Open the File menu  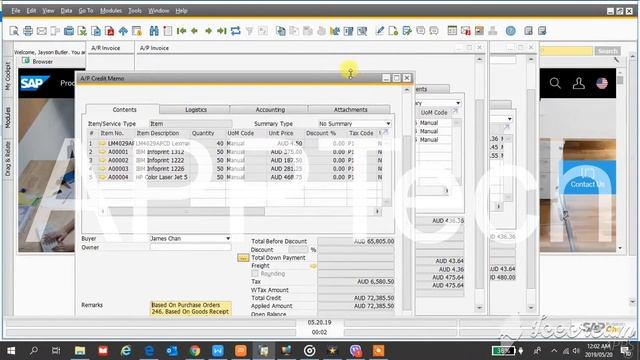click(x=16, y=11)
